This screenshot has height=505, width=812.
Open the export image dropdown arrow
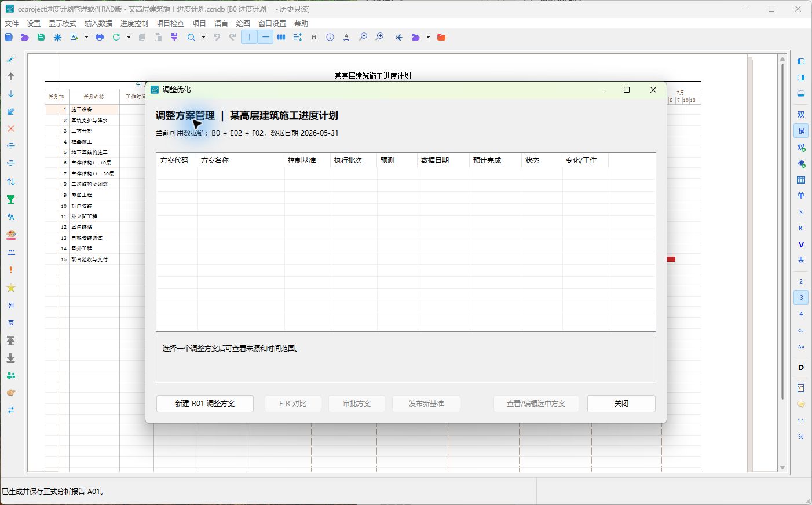pos(86,37)
